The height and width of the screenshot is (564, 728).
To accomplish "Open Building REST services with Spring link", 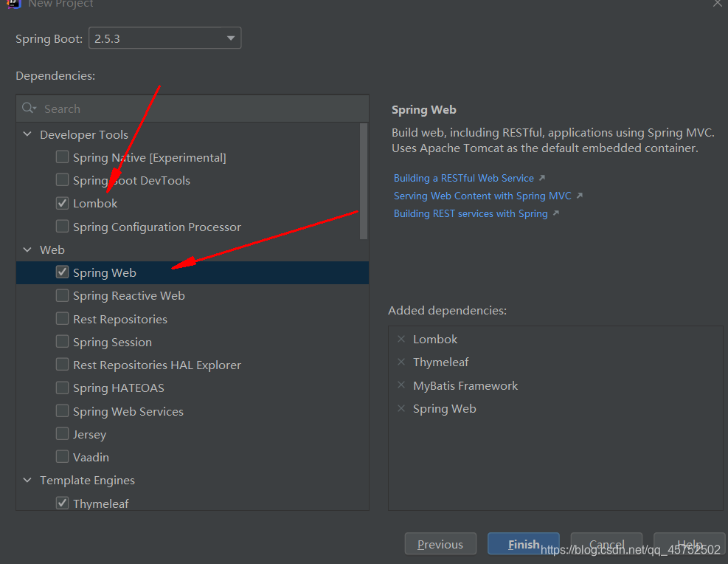I will coord(471,213).
